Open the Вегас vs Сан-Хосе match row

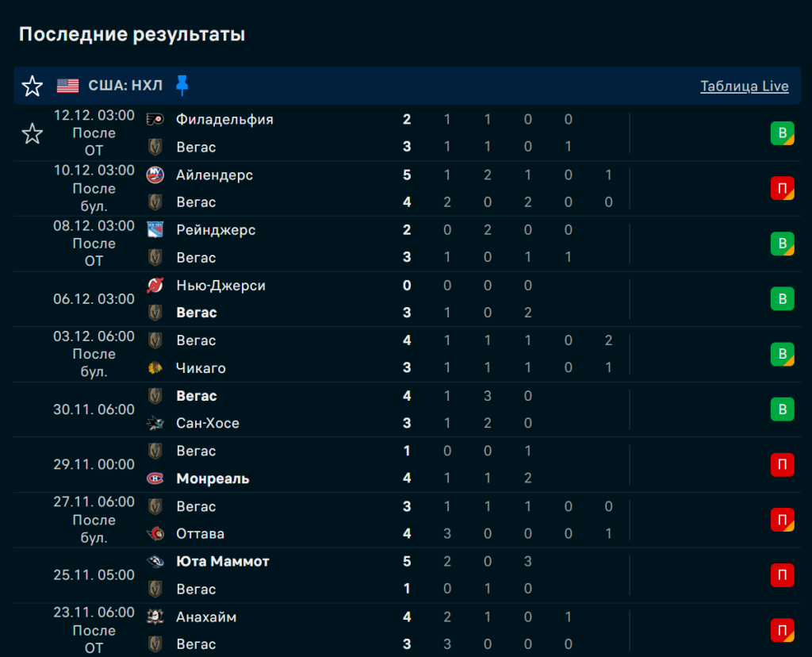pyautogui.click(x=317, y=409)
